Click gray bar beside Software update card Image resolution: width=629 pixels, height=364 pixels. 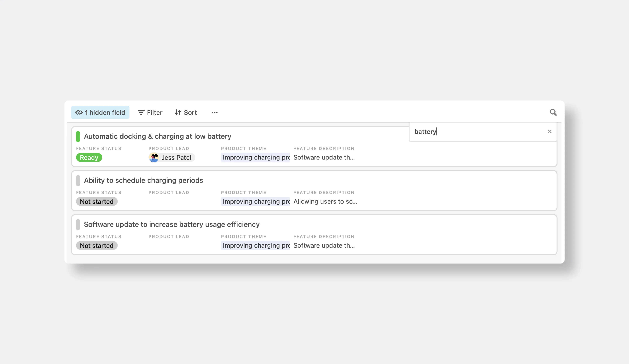click(x=78, y=224)
